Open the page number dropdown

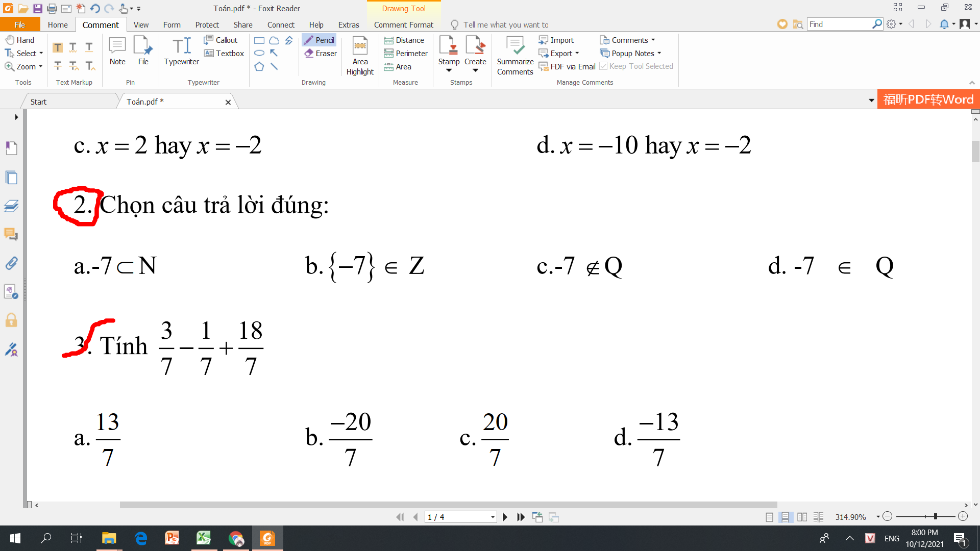(493, 517)
